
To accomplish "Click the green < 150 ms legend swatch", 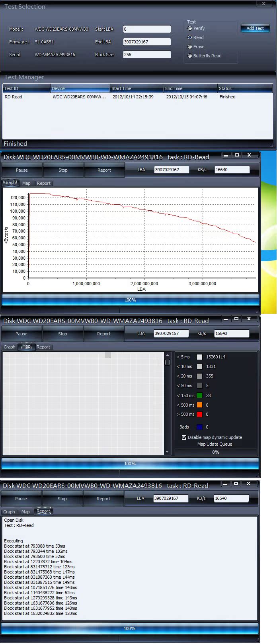I will coord(199,395).
